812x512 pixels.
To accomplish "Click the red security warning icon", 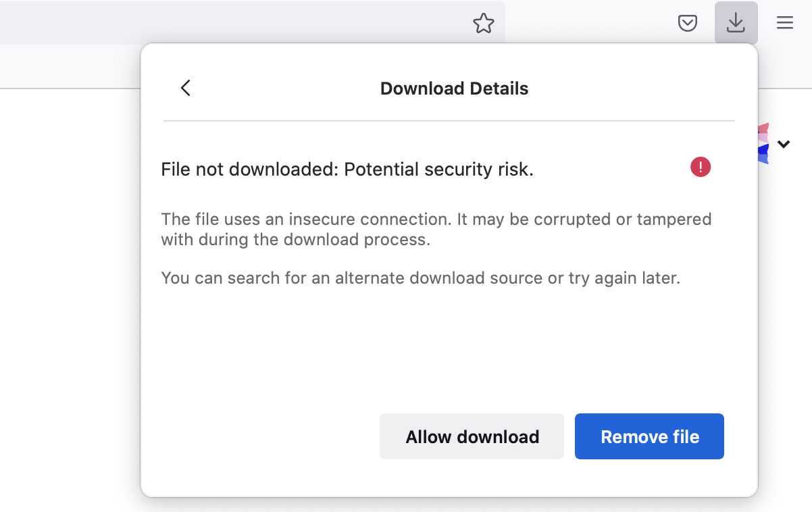I will (701, 167).
